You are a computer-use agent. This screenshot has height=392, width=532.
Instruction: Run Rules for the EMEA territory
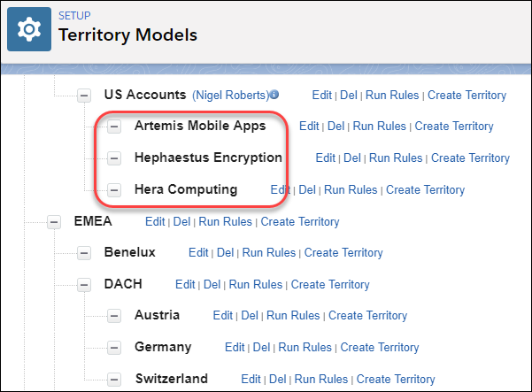point(226,222)
